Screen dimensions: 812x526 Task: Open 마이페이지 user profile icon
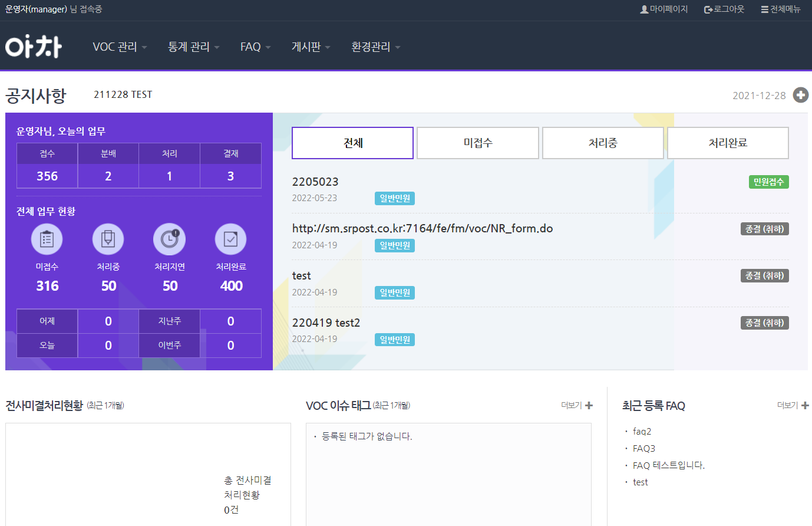coord(644,9)
